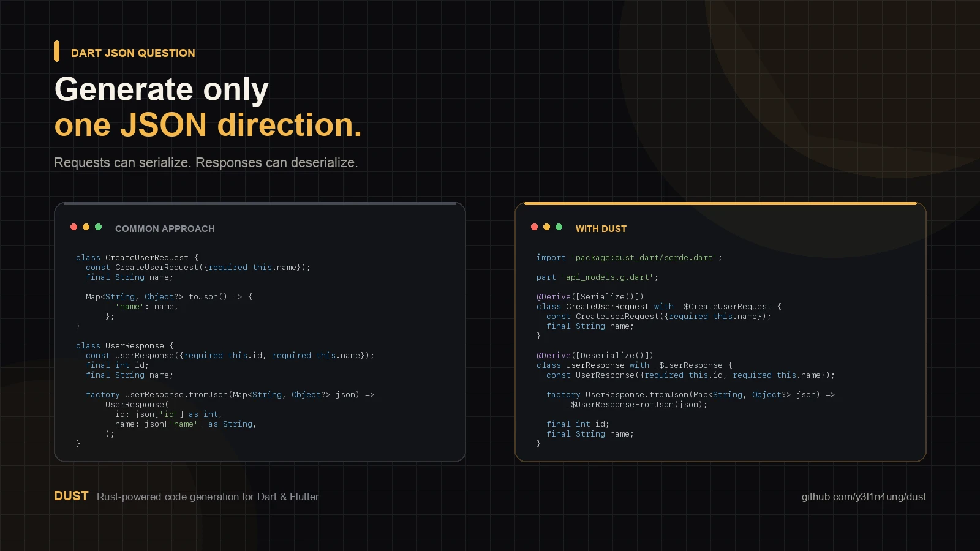Click the DUST logo text in footer
980x551 pixels.
[x=71, y=496]
